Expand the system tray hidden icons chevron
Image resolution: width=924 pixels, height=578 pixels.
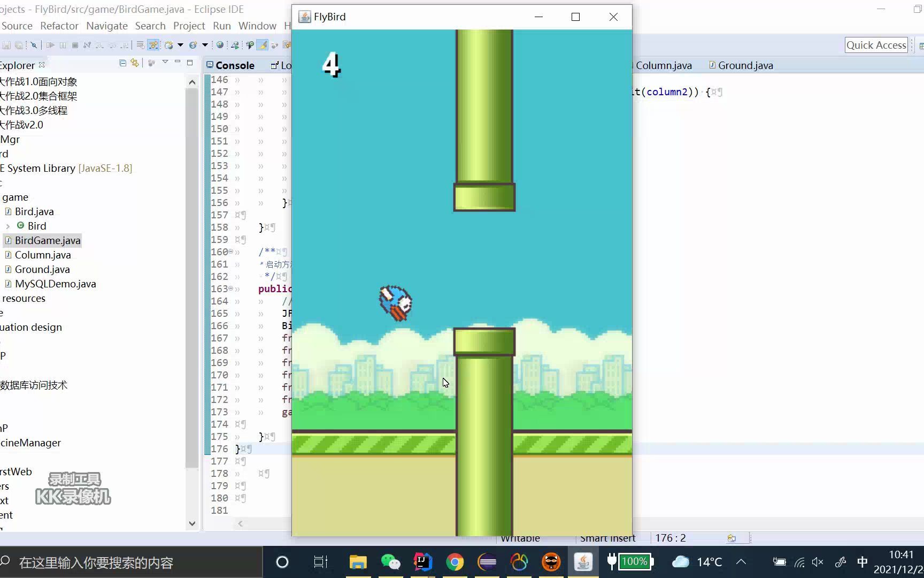741,562
